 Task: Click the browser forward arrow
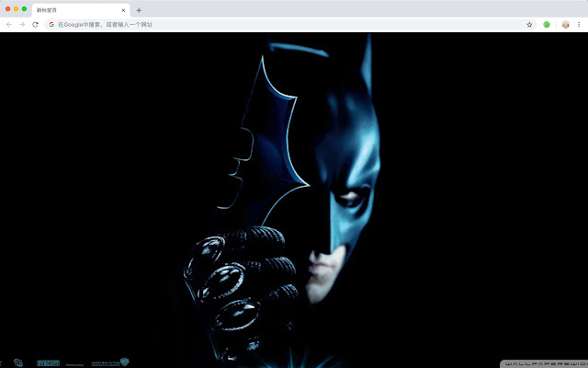pyautogui.click(x=22, y=25)
